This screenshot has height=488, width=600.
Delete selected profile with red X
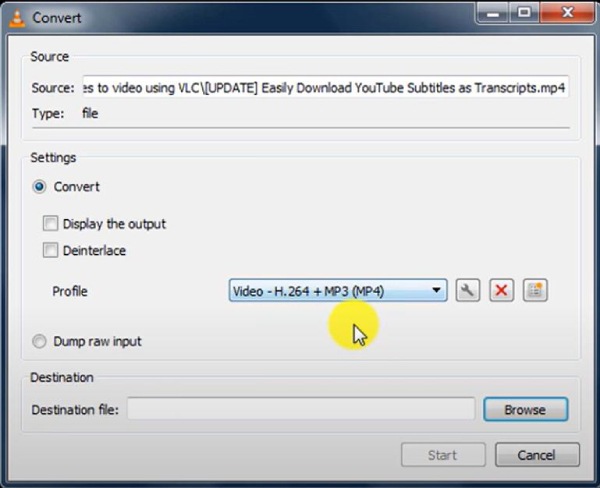coord(501,291)
